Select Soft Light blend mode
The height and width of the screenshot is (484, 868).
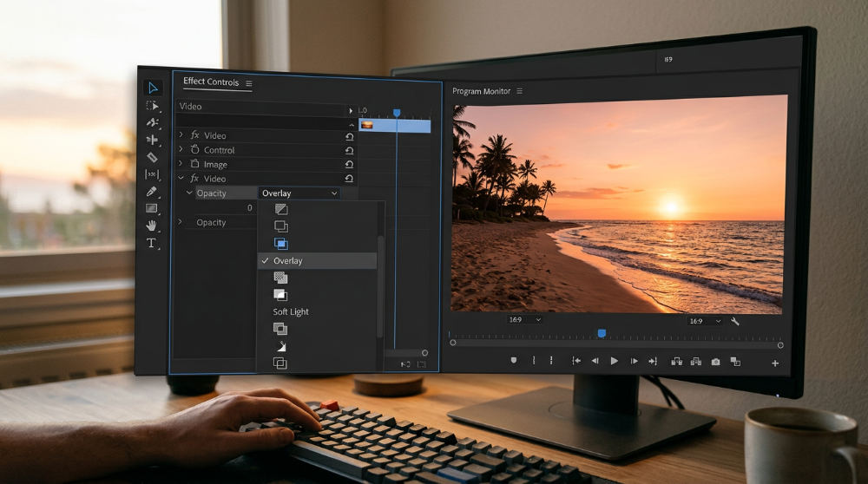(x=291, y=312)
